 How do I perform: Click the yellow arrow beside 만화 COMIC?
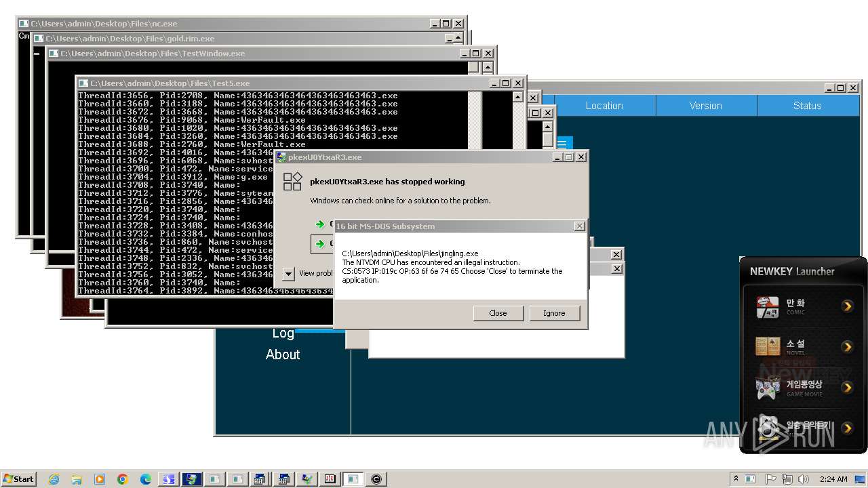pos(847,306)
